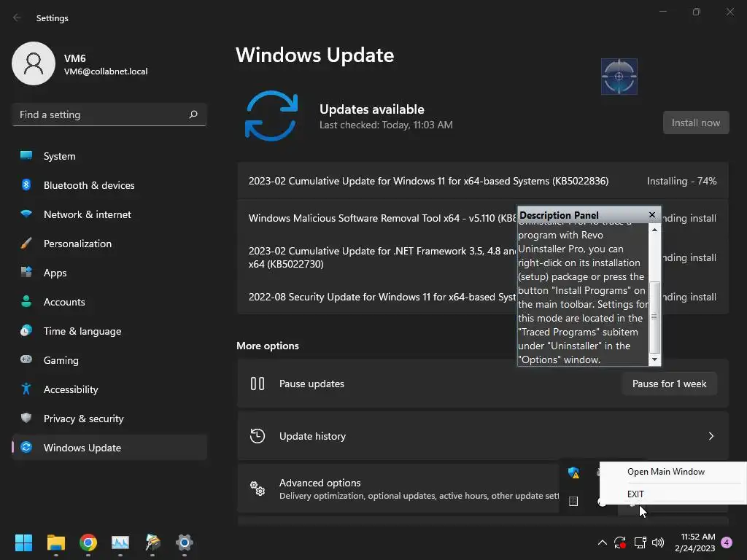Open the notification center badge

(727, 542)
